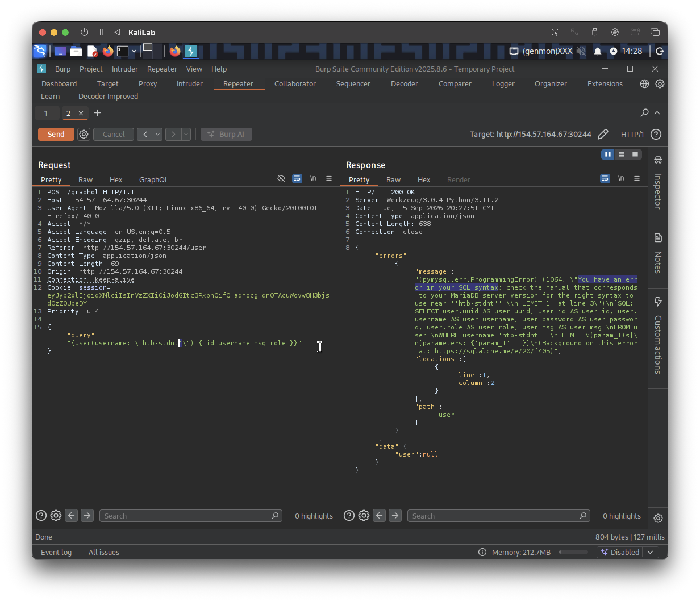Click the Send request settings gear icon
The image size is (700, 602).
point(84,134)
